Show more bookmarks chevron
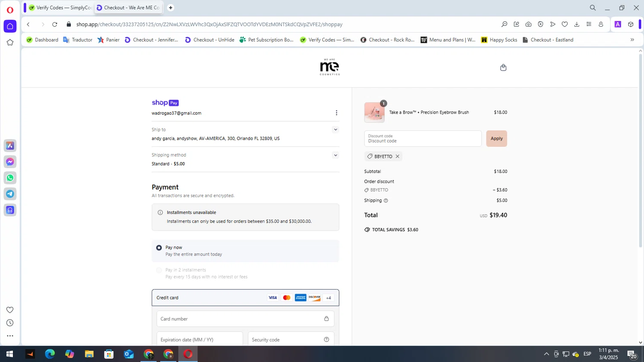This screenshot has width=644, height=362. (632, 40)
